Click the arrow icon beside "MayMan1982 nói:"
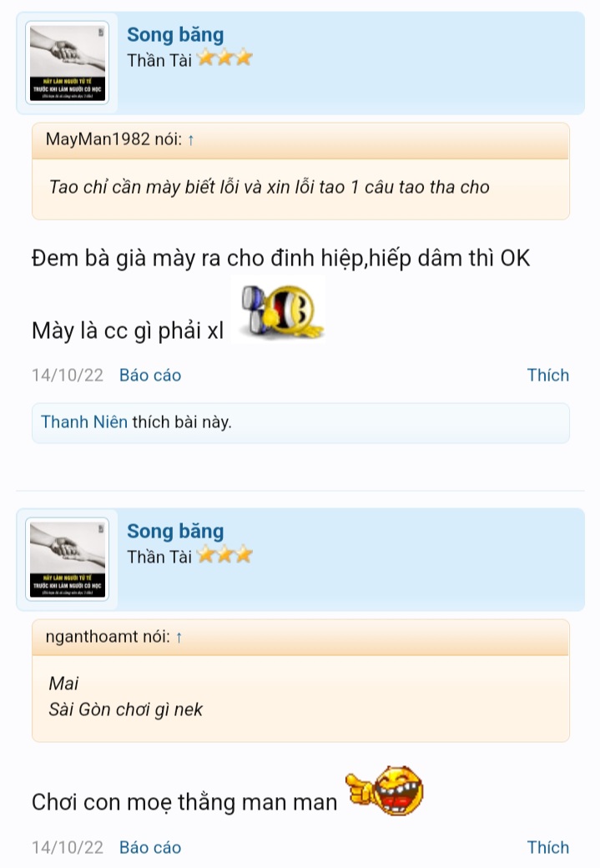600x868 pixels. (190, 140)
